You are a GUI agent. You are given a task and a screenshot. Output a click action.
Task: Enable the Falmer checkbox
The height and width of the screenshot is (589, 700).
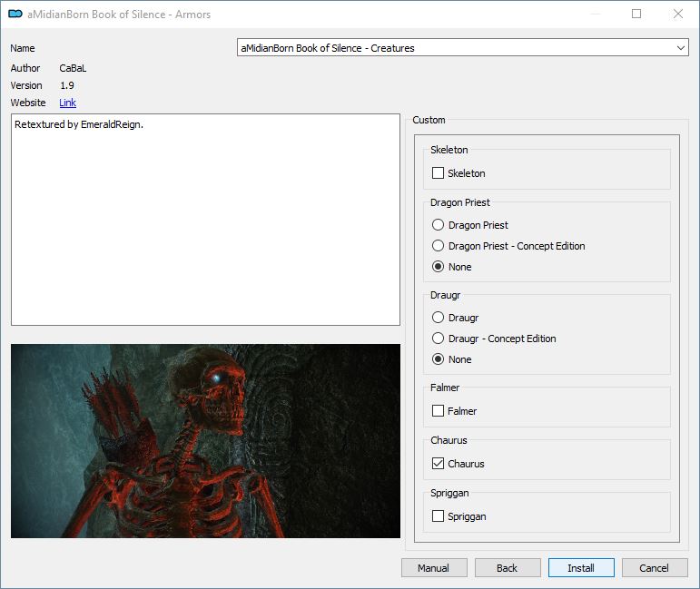point(438,410)
